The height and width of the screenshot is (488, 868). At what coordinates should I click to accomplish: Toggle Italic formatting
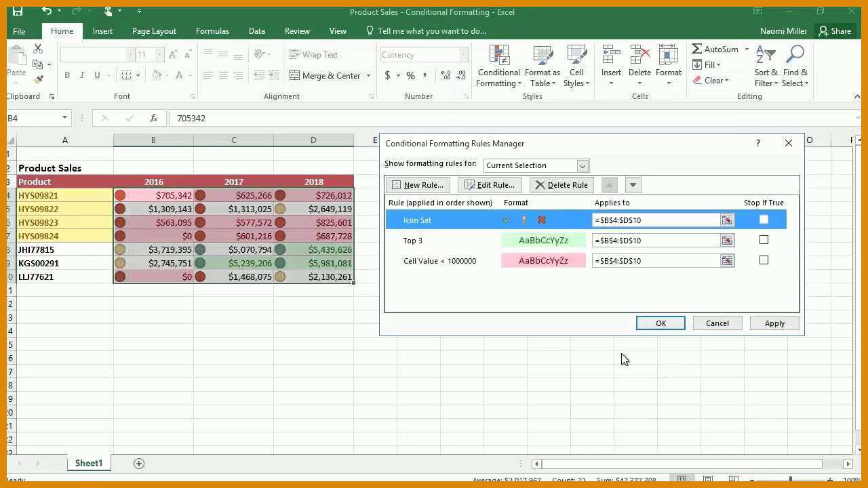point(82,75)
